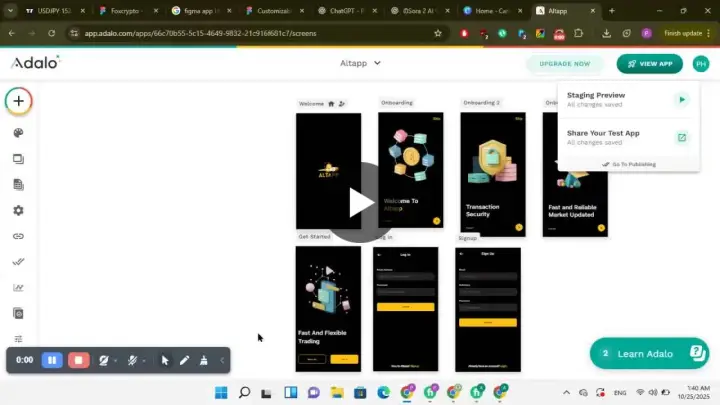Viewport: 720px width, 405px height.
Task: Open the Branding palette icon
Action: click(18, 133)
